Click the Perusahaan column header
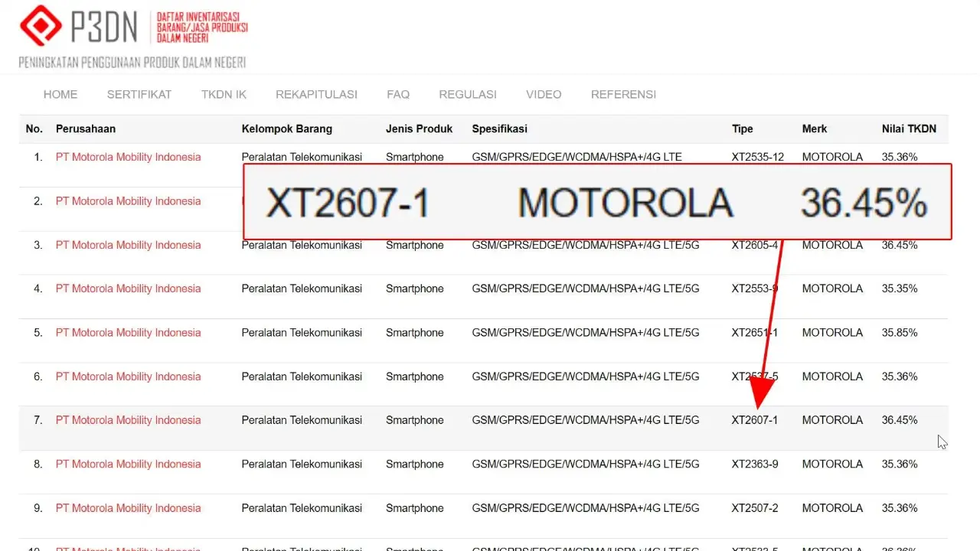Screen dimensions: 980x551 coord(86,129)
